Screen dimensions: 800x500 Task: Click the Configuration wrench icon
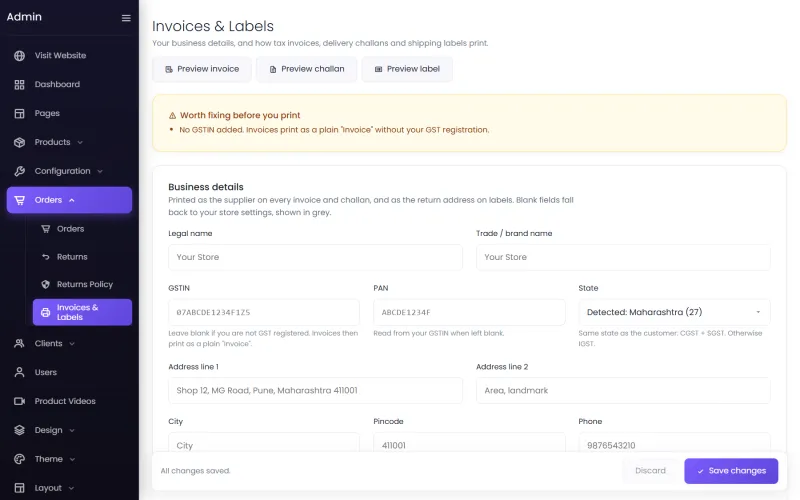[x=19, y=171]
